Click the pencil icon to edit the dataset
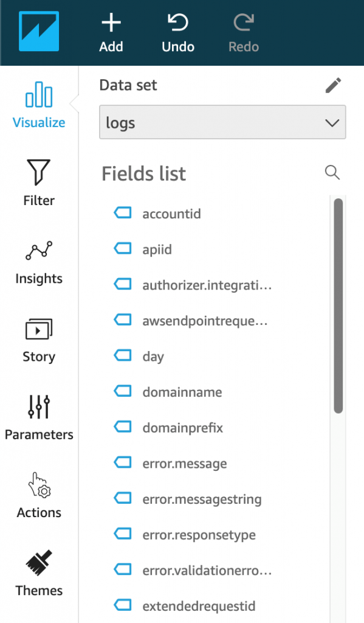The height and width of the screenshot is (623, 364). coord(333,85)
